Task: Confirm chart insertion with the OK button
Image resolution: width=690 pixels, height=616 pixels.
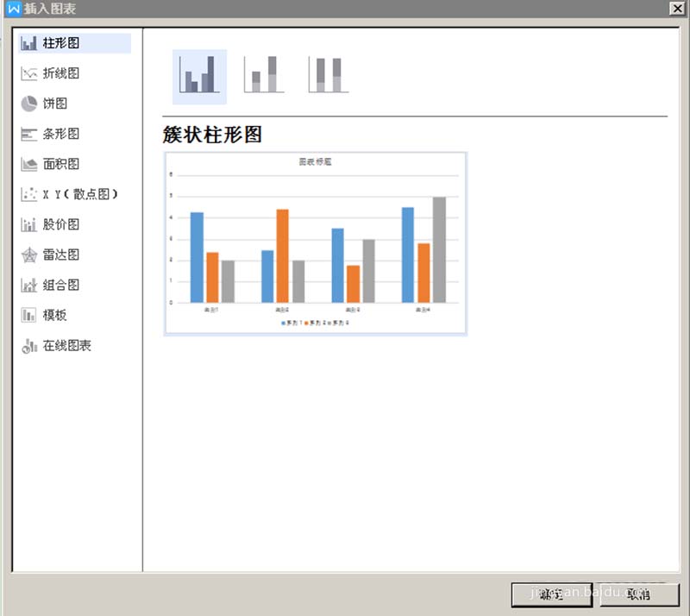Action: pos(553,595)
